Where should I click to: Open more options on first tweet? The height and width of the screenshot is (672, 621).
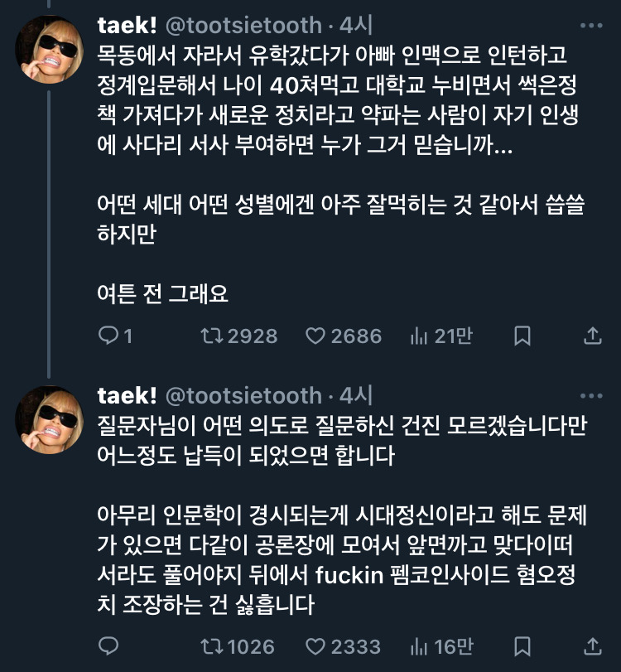[x=591, y=26]
